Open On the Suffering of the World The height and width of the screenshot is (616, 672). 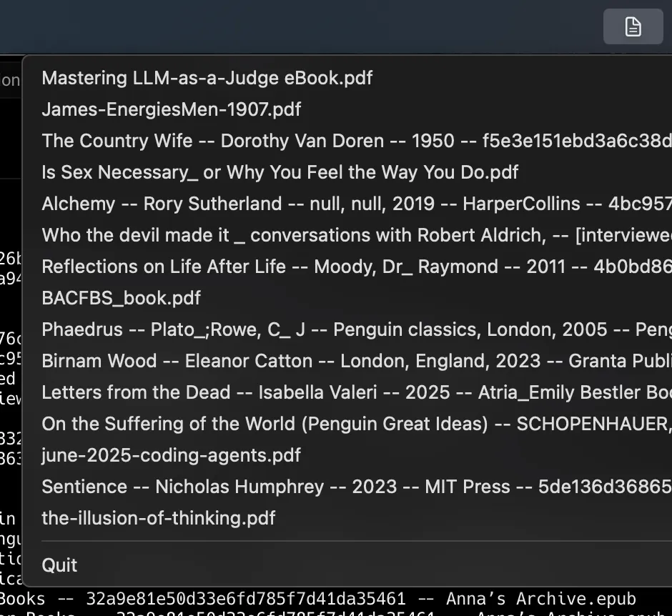(348, 424)
